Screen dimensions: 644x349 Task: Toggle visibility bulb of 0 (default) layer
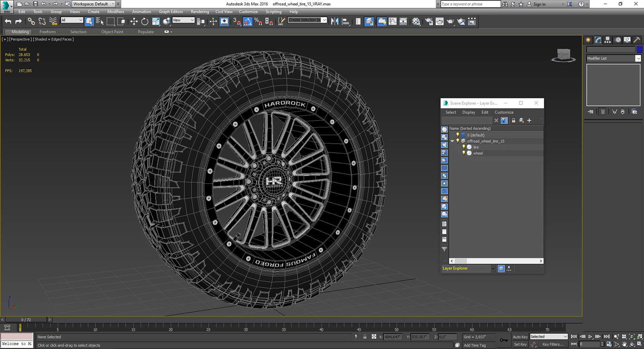[x=458, y=135]
